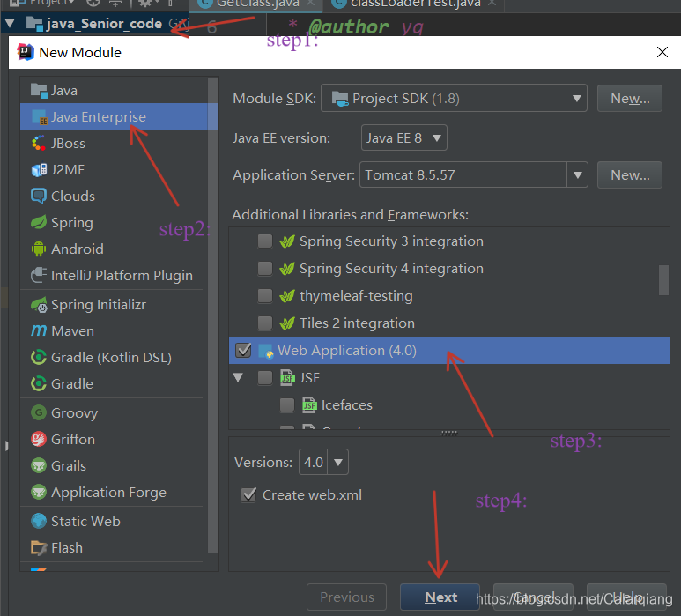This screenshot has height=616, width=681.
Task: Click the Static Web globe icon
Action: 39,521
